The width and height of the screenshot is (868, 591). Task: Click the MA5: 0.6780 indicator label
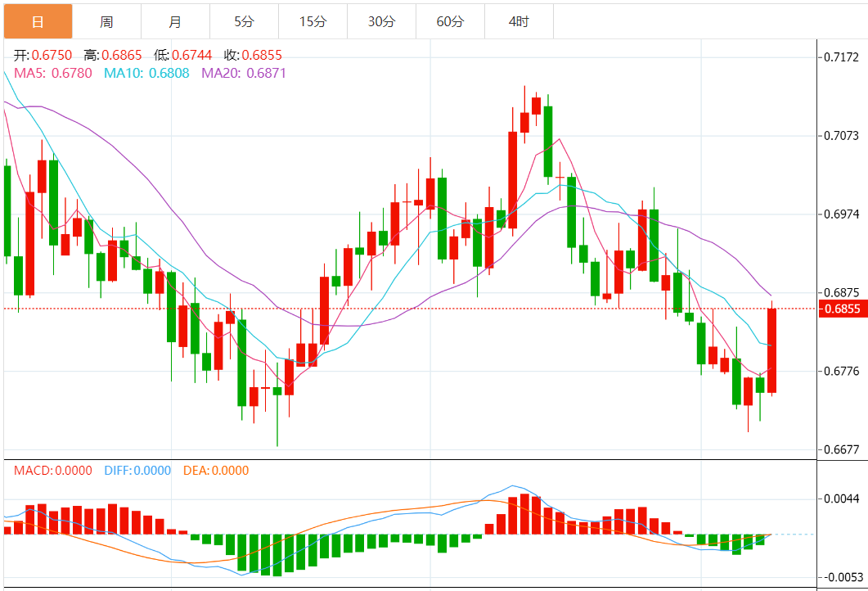(x=53, y=73)
